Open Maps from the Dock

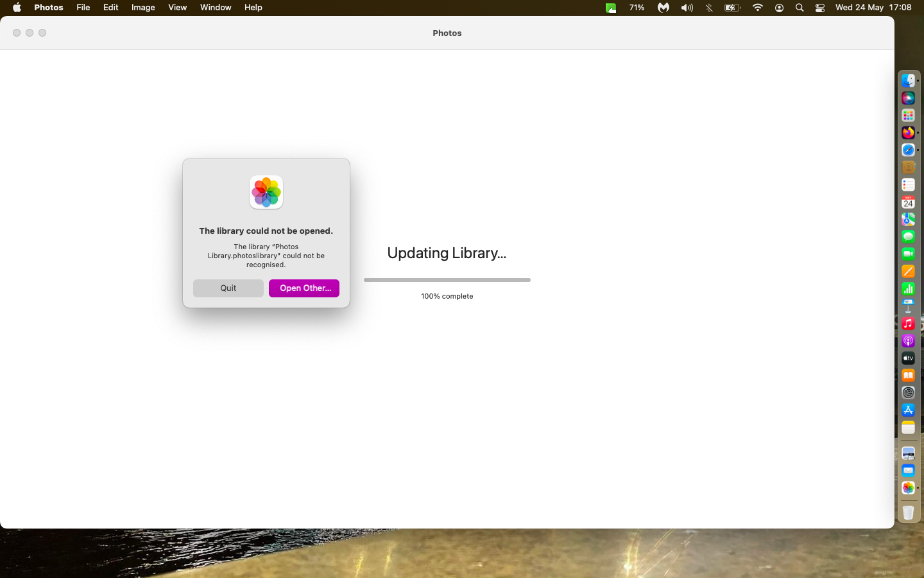[x=908, y=219]
